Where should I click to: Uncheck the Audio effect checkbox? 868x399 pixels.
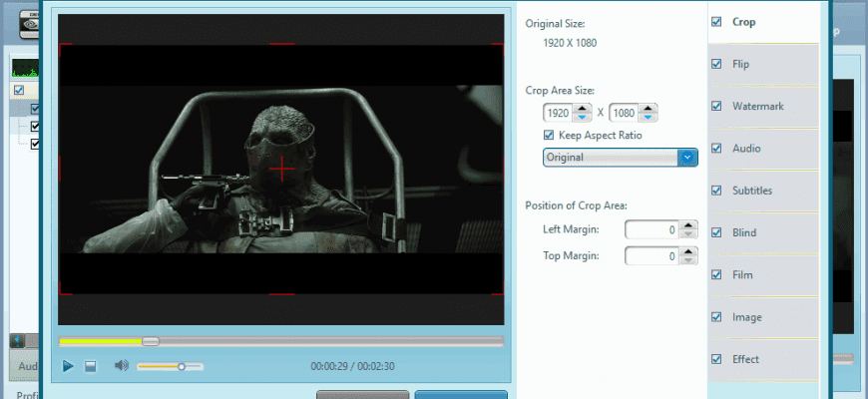(x=716, y=149)
